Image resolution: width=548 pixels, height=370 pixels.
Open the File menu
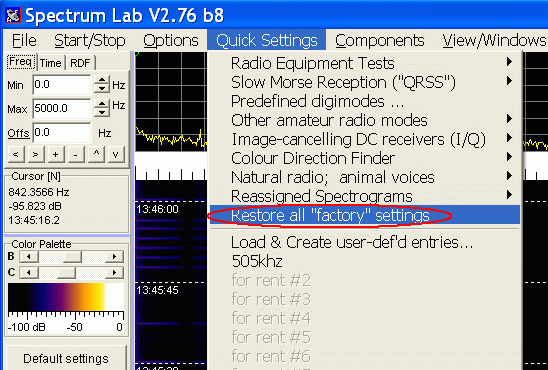pyautogui.click(x=24, y=41)
